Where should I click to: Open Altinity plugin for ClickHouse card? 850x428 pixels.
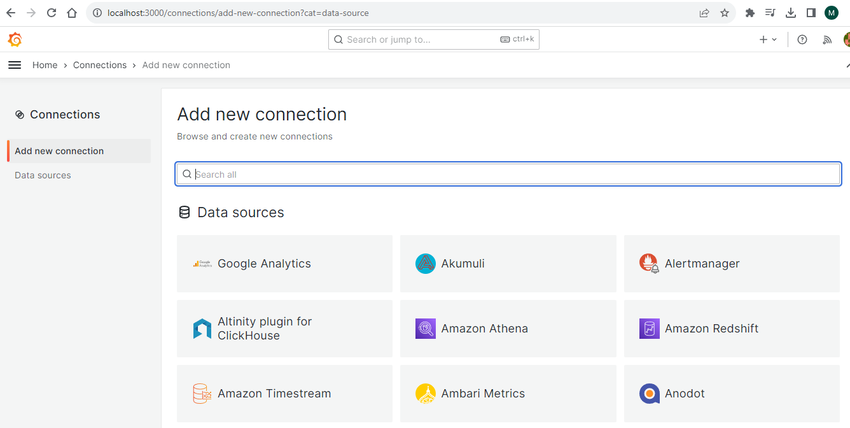(x=285, y=329)
